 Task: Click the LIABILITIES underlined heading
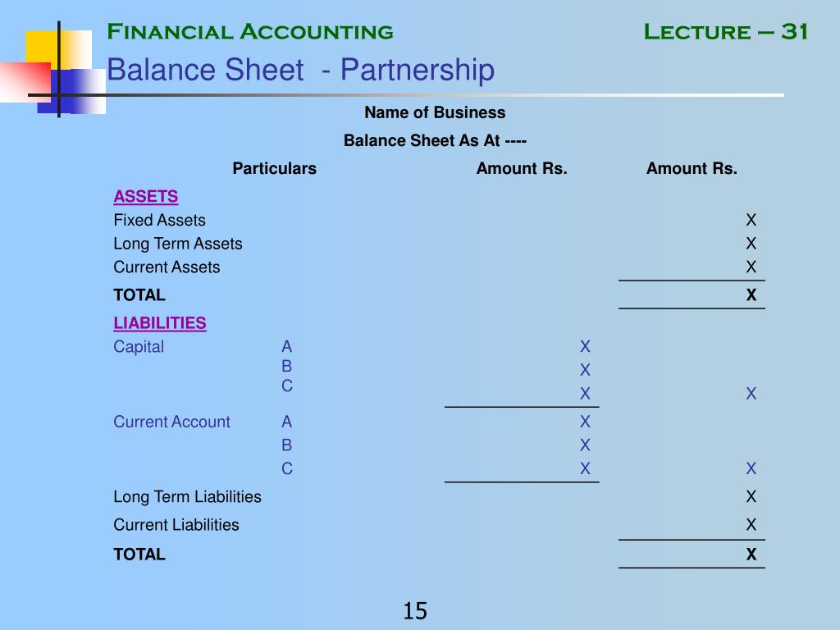pos(160,323)
